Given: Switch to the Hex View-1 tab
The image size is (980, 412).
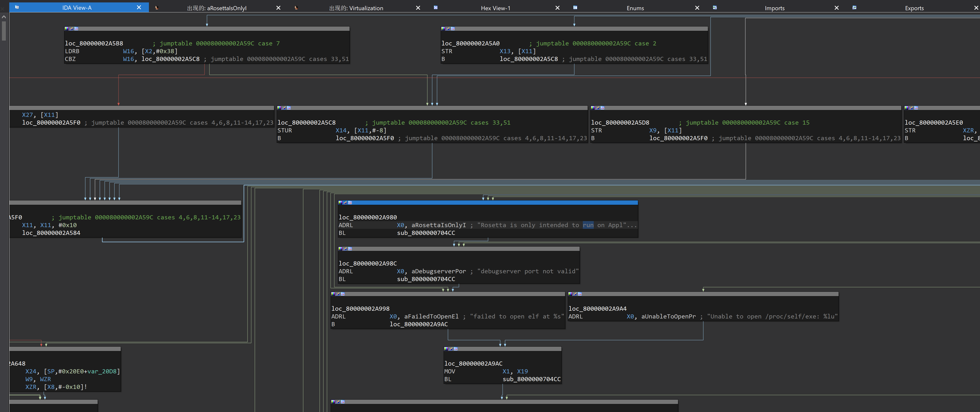Looking at the screenshot, I should 495,8.
